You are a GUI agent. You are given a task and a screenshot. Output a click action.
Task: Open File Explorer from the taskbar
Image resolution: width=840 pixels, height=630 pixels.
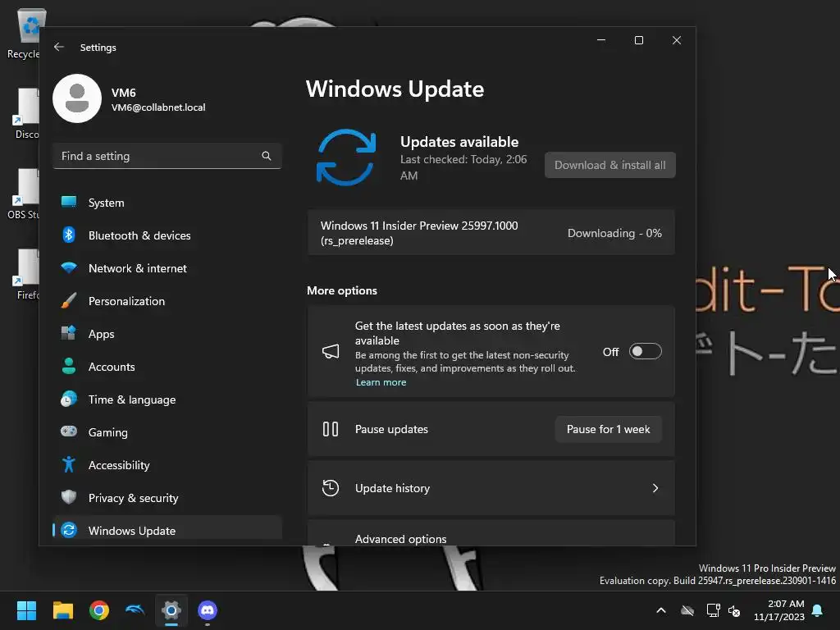click(62, 610)
